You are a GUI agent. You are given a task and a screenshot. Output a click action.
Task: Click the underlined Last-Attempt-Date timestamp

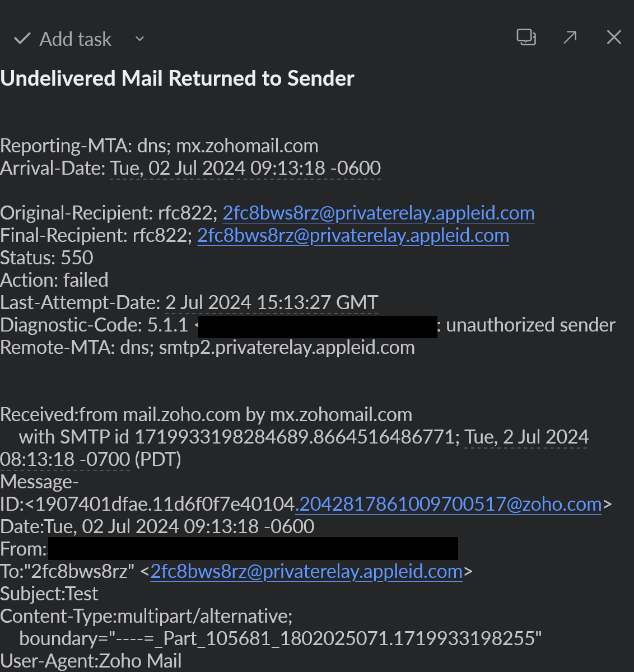point(272,302)
